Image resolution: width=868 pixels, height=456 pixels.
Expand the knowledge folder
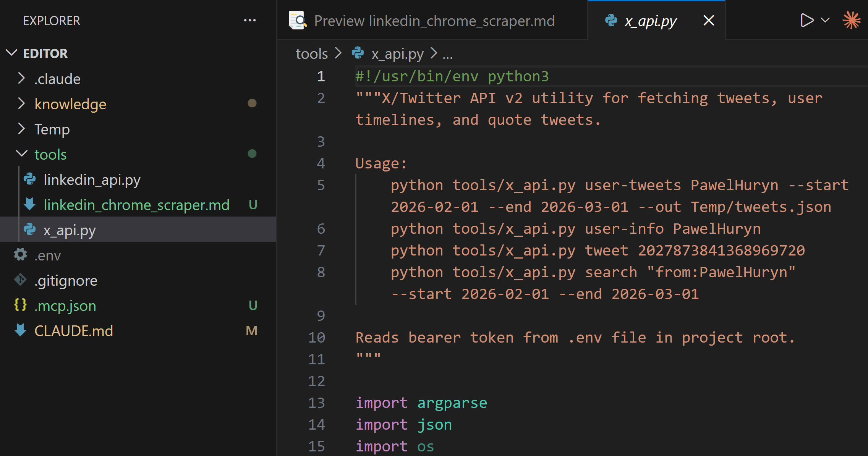22,104
